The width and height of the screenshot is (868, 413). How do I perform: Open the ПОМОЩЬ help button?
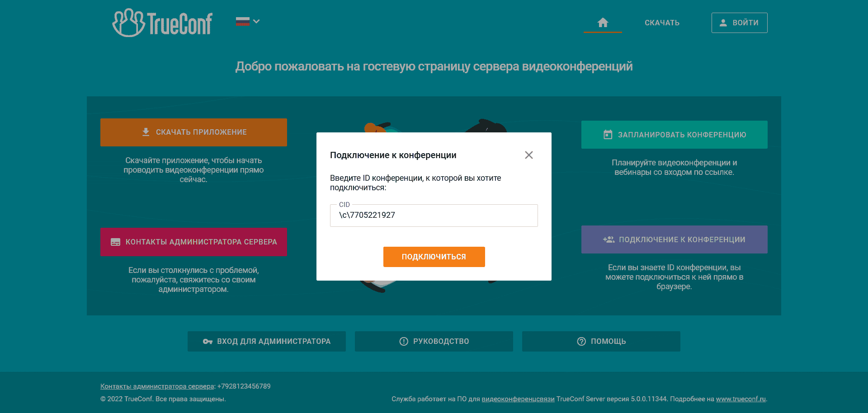pos(601,342)
